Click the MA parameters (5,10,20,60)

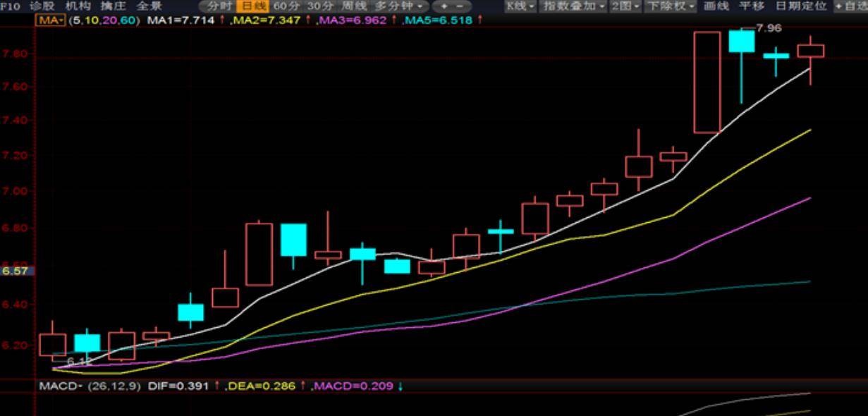tap(105, 20)
